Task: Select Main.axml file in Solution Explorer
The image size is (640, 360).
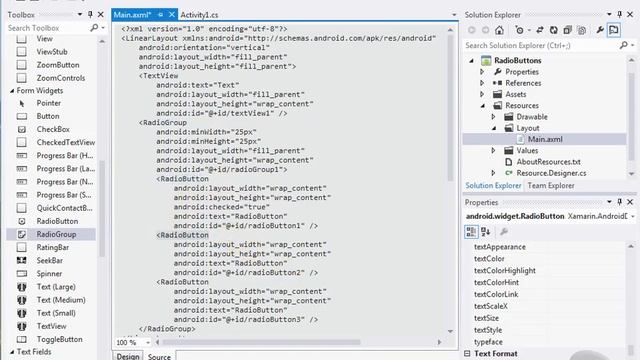Action: [x=545, y=139]
